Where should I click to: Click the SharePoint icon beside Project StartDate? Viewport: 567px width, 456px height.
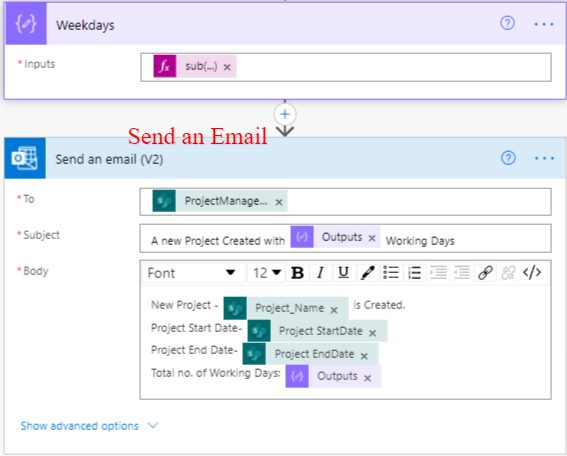259,331
